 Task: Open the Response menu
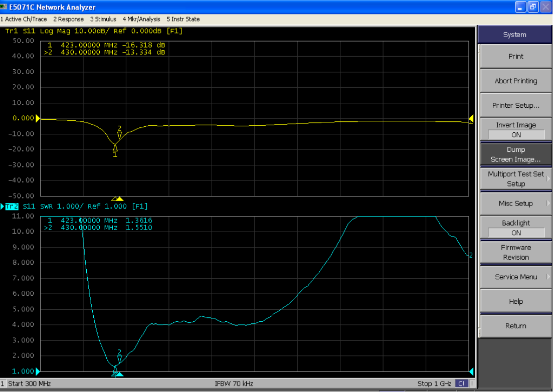point(69,19)
